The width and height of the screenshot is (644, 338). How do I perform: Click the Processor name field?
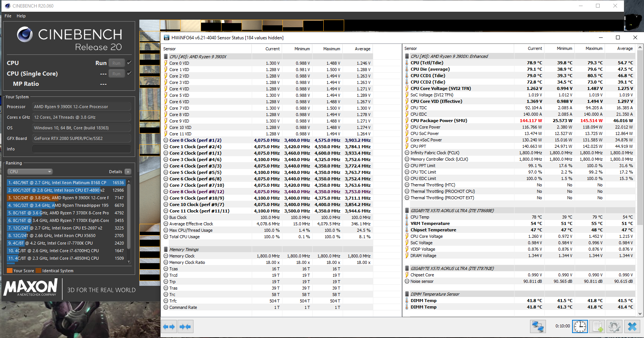tap(81, 107)
